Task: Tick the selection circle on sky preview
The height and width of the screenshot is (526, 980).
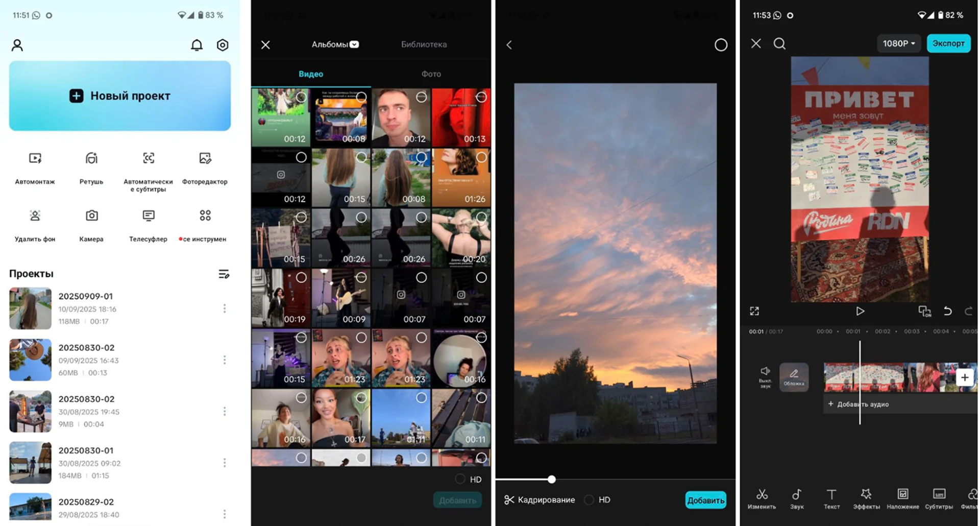Action: 721,45
